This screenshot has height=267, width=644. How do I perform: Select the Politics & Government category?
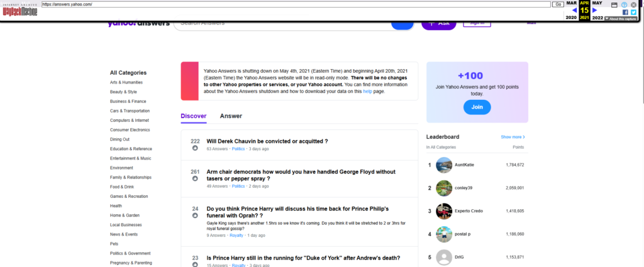pos(130,253)
